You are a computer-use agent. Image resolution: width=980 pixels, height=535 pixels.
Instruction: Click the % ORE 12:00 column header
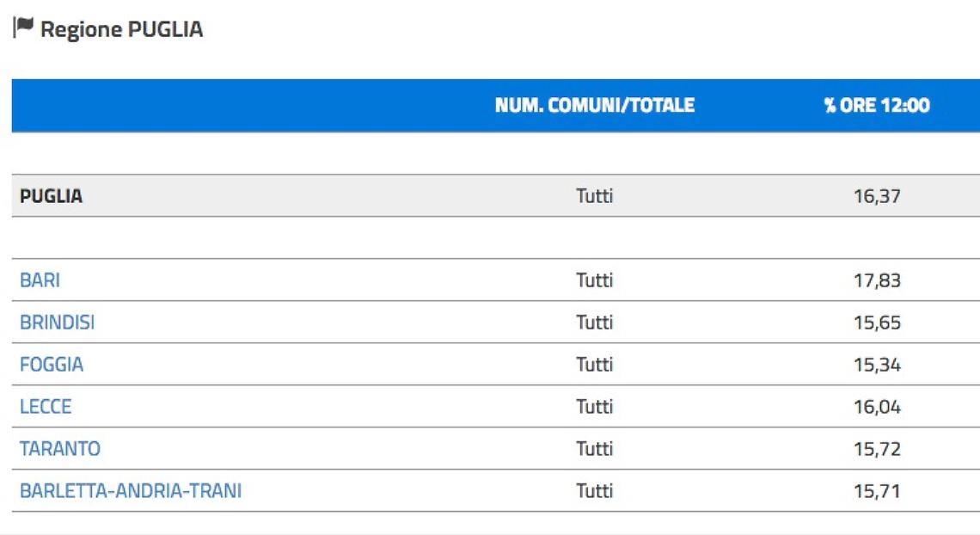(x=877, y=105)
